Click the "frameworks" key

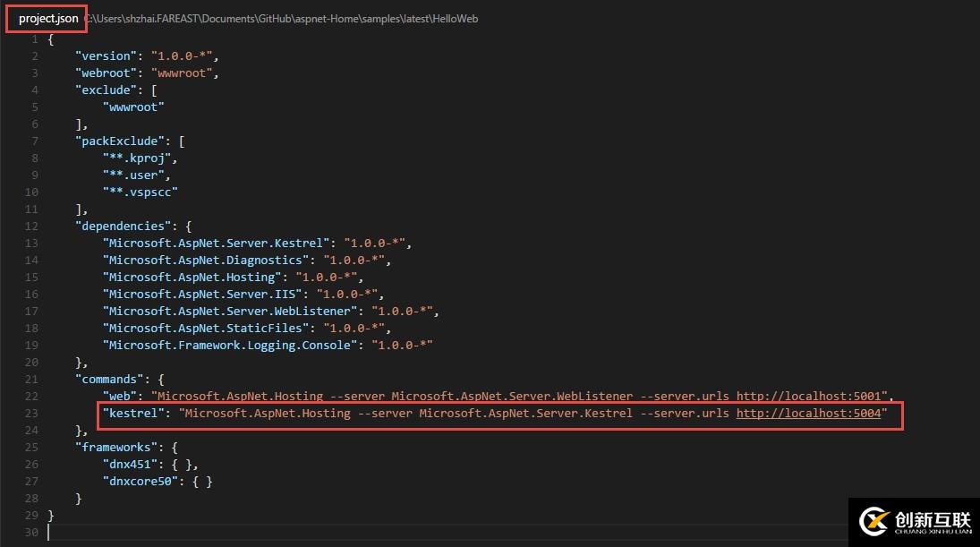pos(116,448)
